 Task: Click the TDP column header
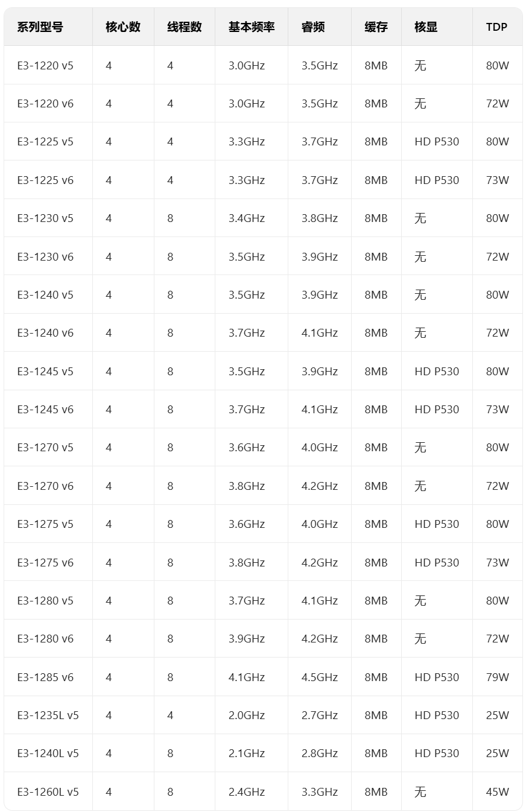click(x=496, y=27)
